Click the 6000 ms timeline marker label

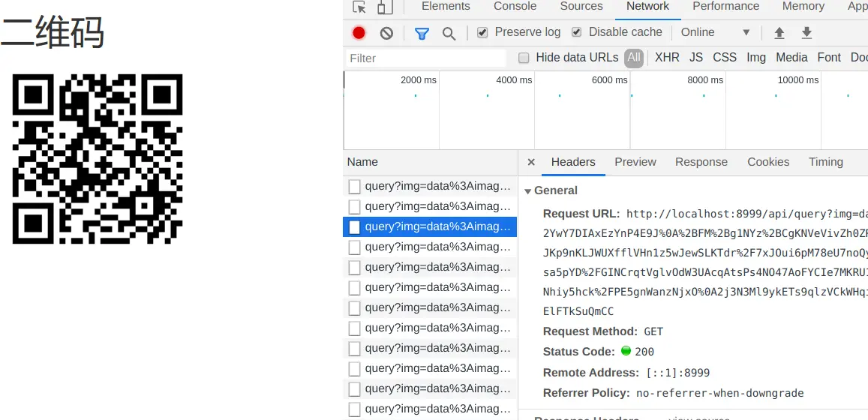pyautogui.click(x=609, y=80)
